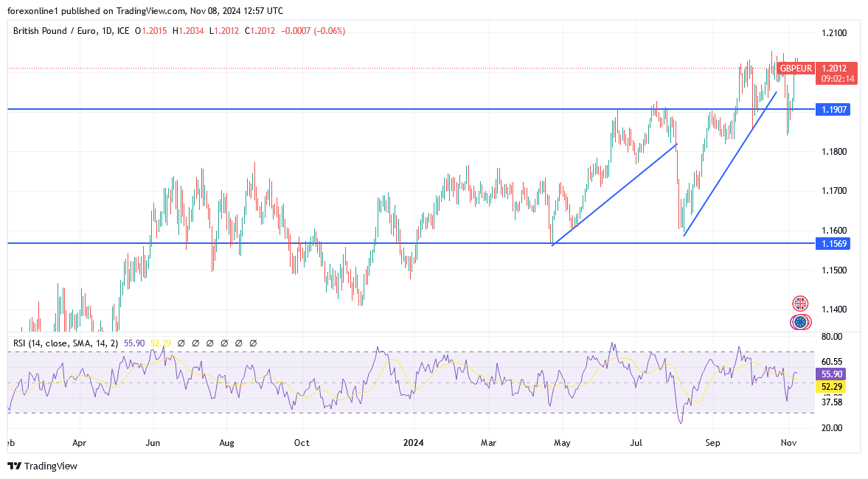Click the blue 1.1907 price level label
This screenshot has height=479, width=868.
[x=833, y=110]
